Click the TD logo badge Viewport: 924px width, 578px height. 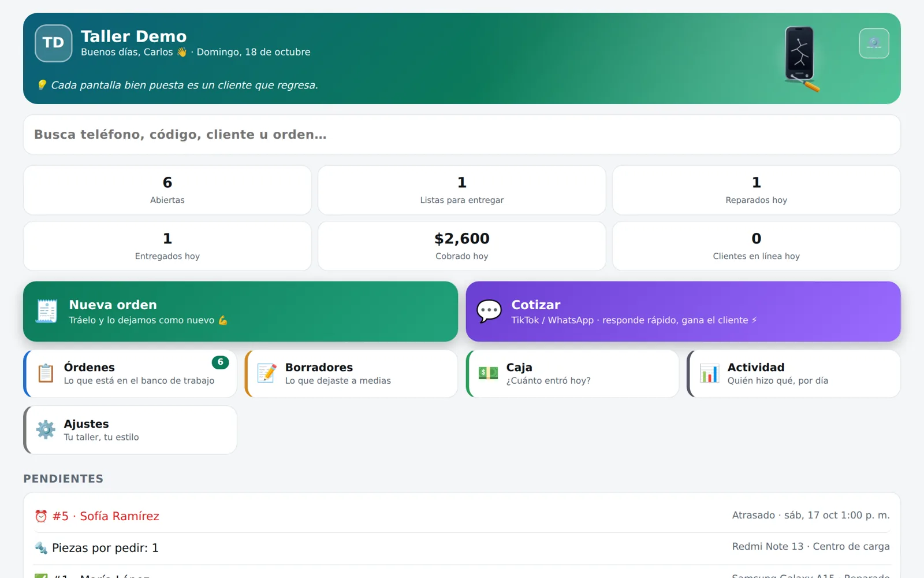tap(54, 43)
